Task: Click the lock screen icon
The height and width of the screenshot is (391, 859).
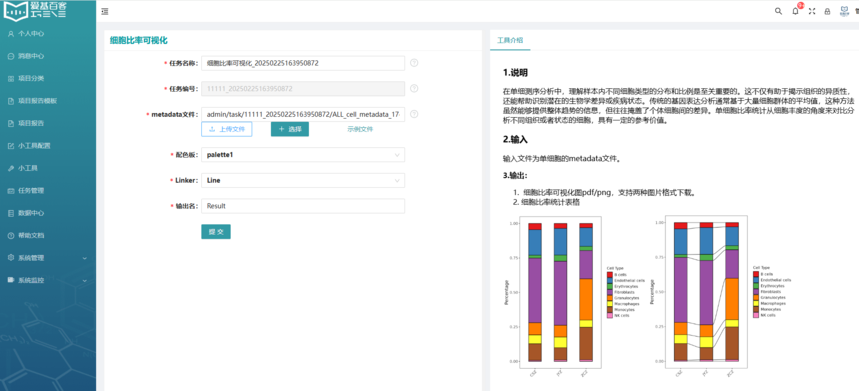Action: coord(827,11)
